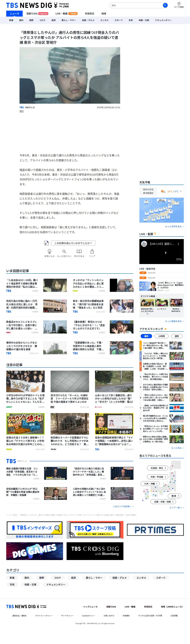Click the このエリアの記事へ link
This screenshot has width=190, height=644.
[123, 507]
